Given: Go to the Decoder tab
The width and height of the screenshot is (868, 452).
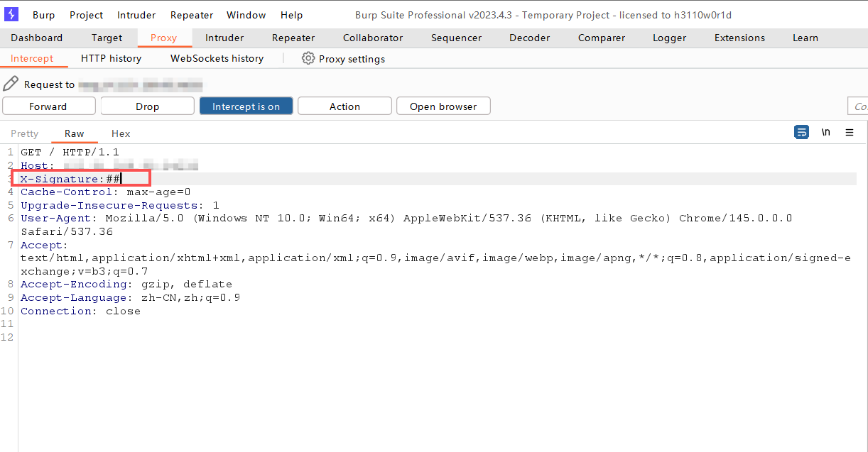Looking at the screenshot, I should coord(530,38).
